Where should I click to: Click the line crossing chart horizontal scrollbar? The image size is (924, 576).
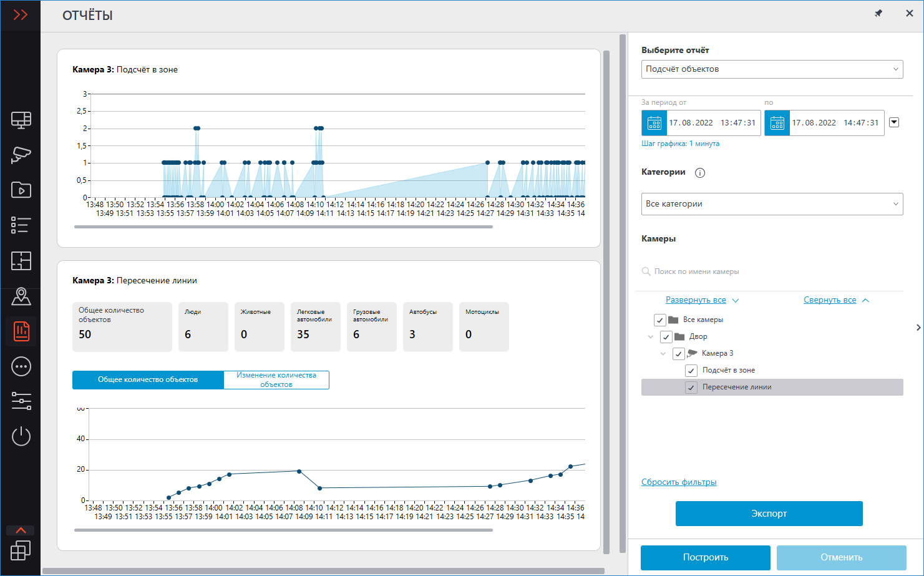[x=283, y=530]
